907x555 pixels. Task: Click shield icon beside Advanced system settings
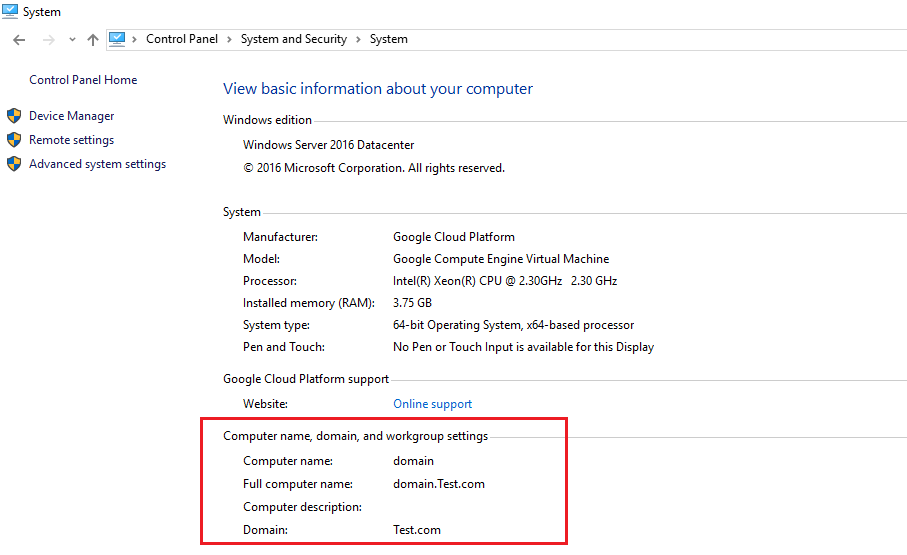[14, 164]
